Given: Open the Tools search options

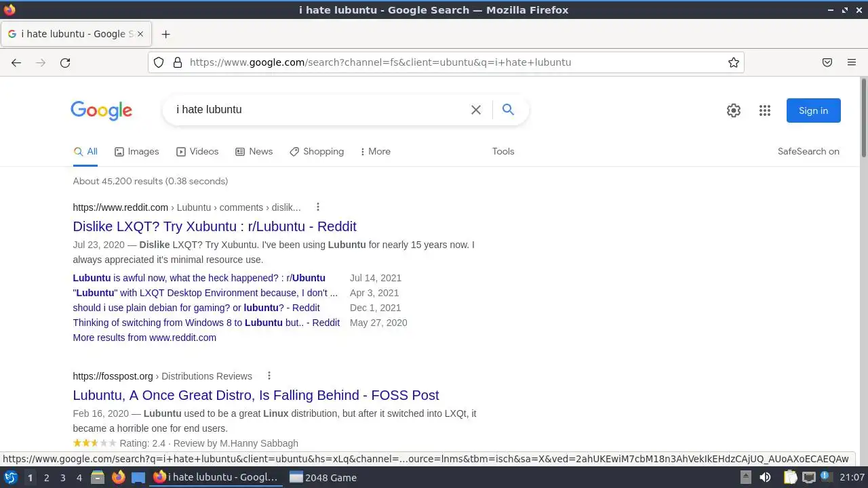Looking at the screenshot, I should pyautogui.click(x=503, y=152).
